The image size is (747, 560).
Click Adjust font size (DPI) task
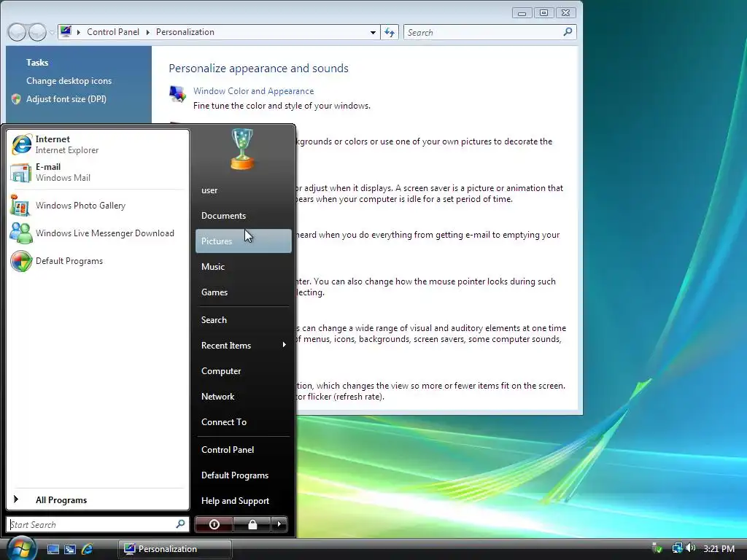coord(66,99)
